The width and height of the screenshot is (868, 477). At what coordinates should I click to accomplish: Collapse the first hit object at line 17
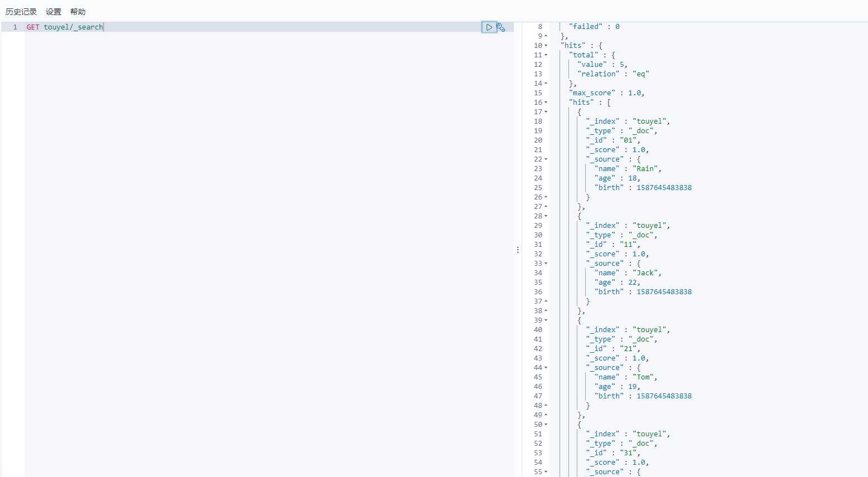click(x=546, y=112)
